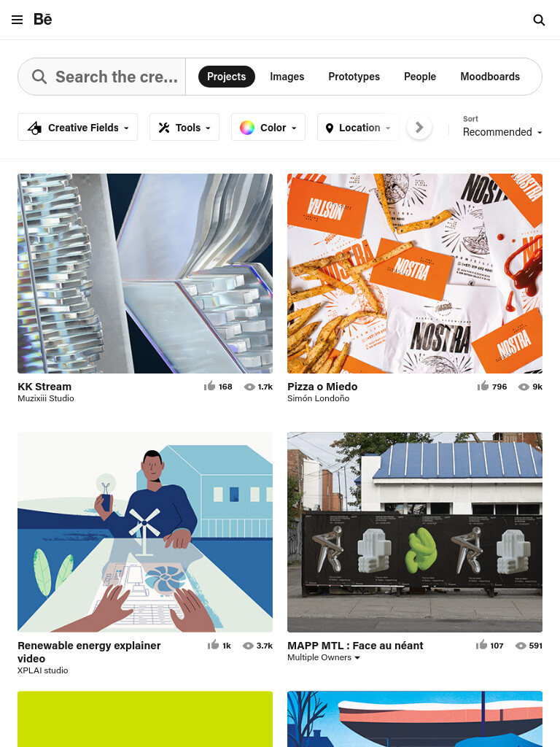The height and width of the screenshot is (747, 560).
Task: Expand the Multiple Owners list
Action: click(323, 657)
